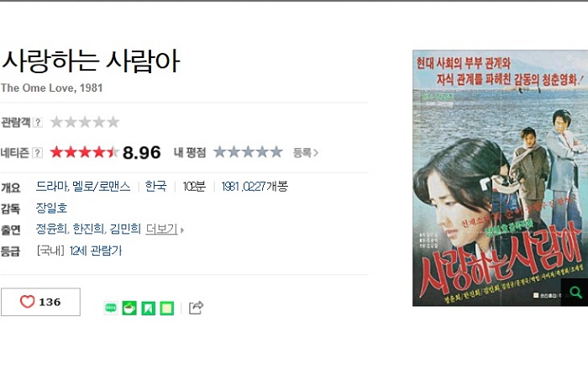The image size is (588, 370).
Task: Click the 12세 관람가 rating link
Action: tap(96, 251)
